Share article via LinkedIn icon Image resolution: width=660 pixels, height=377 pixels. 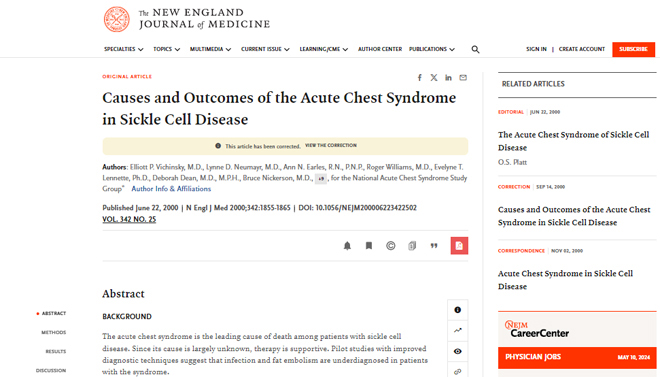pos(448,77)
